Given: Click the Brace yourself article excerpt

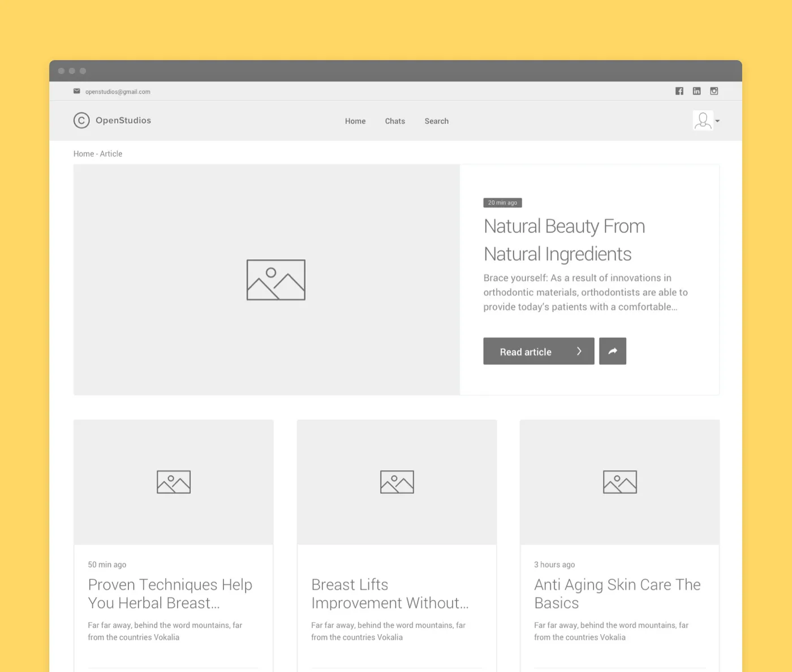Looking at the screenshot, I should [586, 292].
